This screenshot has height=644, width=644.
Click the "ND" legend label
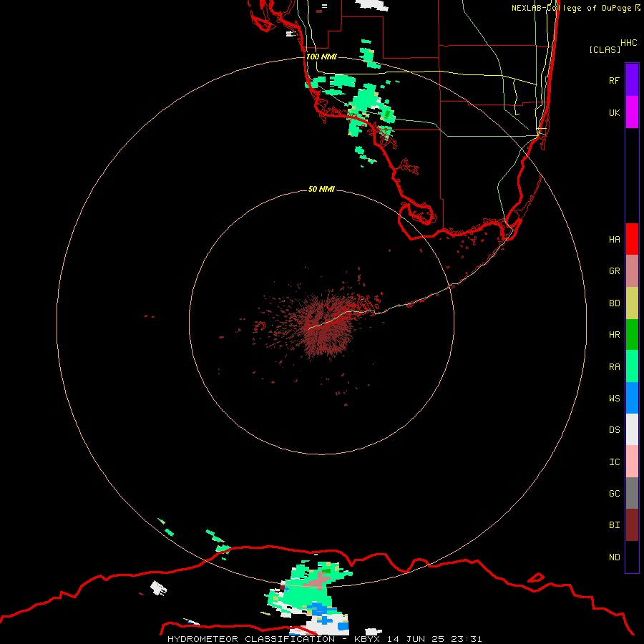[x=614, y=557]
